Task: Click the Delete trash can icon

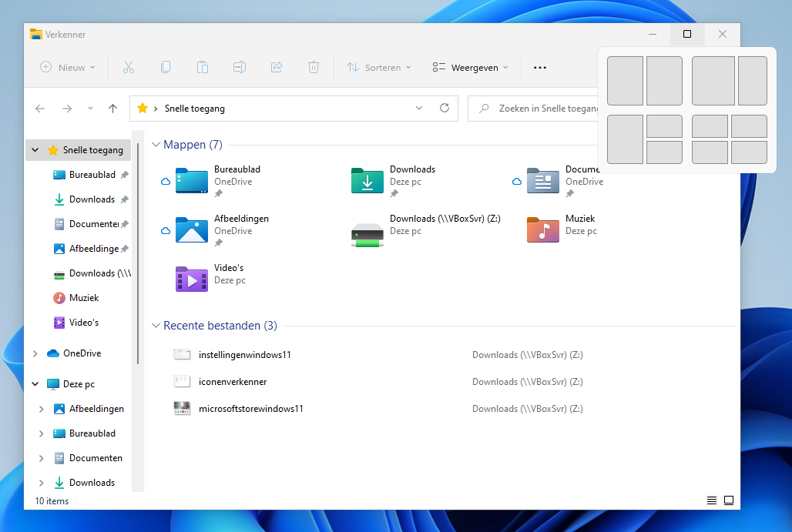Action: tap(314, 67)
